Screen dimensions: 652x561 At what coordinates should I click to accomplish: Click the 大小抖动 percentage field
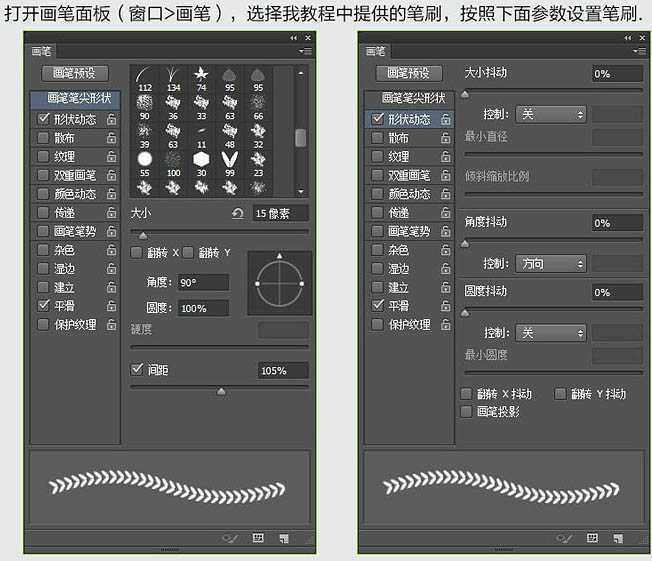tap(617, 74)
